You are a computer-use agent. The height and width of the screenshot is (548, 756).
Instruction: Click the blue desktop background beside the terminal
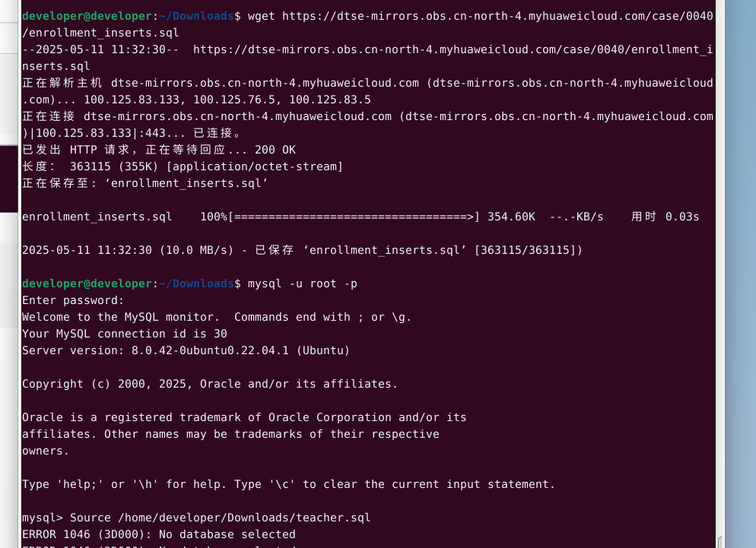coord(742,228)
